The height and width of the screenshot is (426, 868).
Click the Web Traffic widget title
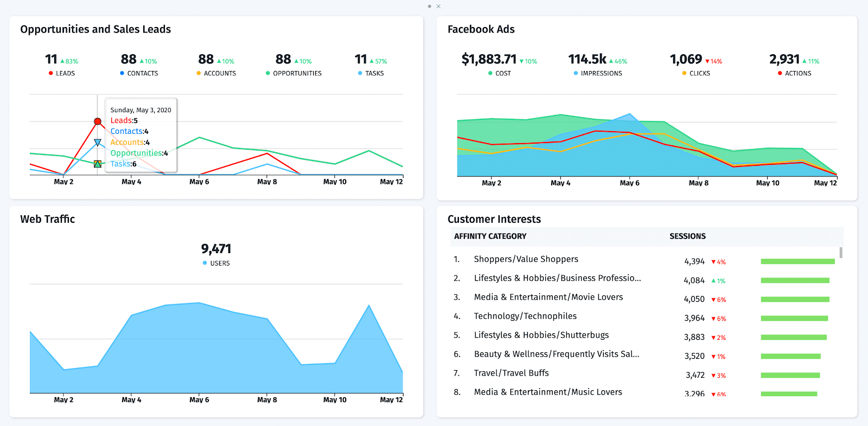(48, 219)
